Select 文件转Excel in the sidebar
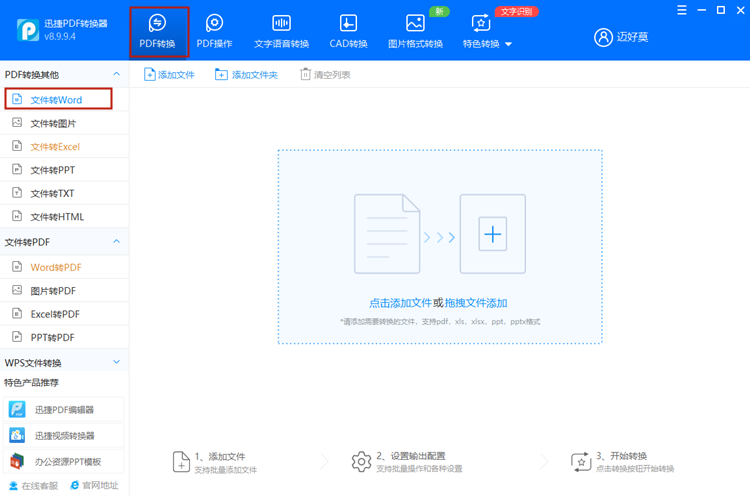Screen dimensions: 750x496 55,147
